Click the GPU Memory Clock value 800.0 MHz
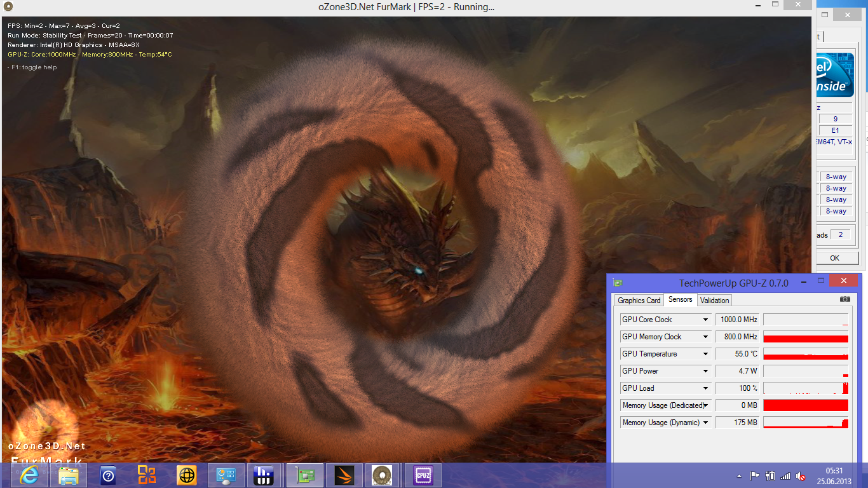This screenshot has width=868, height=488. (x=738, y=337)
